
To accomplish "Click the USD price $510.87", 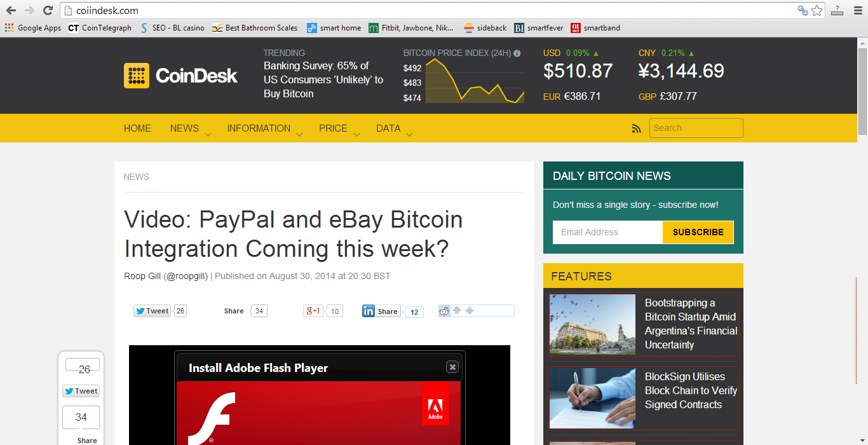I will pos(578,71).
